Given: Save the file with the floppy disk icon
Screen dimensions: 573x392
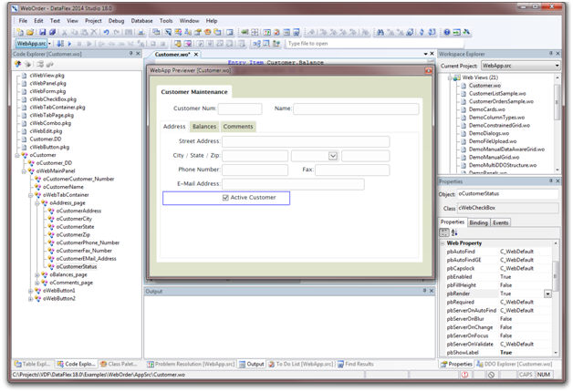Looking at the screenshot, I should tap(42, 32).
